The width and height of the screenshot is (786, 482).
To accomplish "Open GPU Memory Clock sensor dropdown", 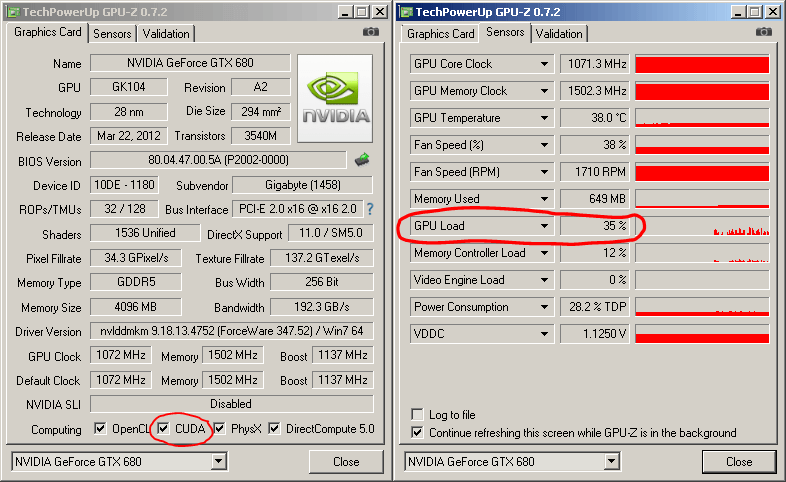I will click(544, 91).
